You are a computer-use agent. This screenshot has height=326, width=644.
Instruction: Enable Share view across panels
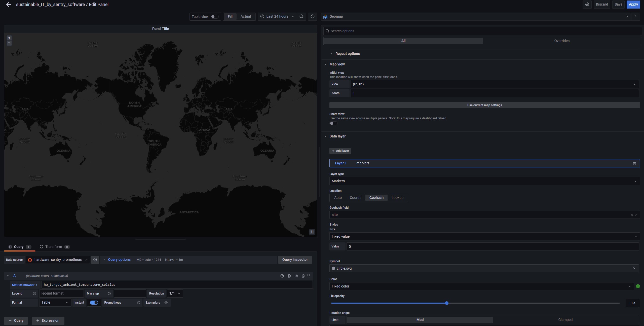(x=333, y=123)
